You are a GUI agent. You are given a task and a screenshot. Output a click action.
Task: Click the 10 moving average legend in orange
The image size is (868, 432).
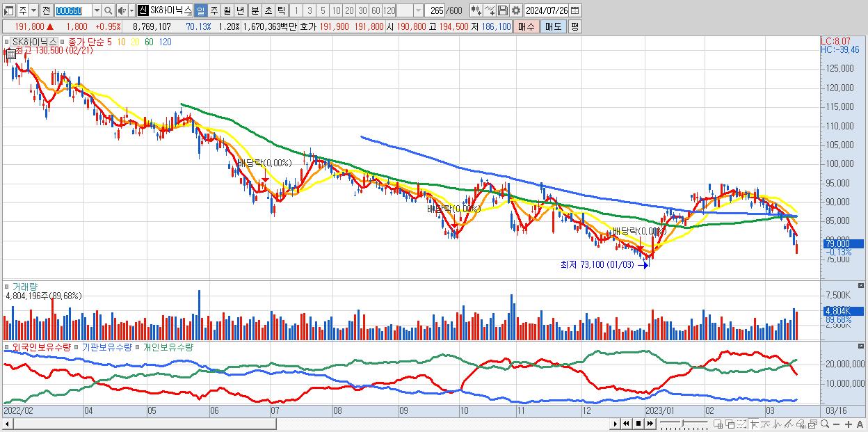click(x=122, y=42)
